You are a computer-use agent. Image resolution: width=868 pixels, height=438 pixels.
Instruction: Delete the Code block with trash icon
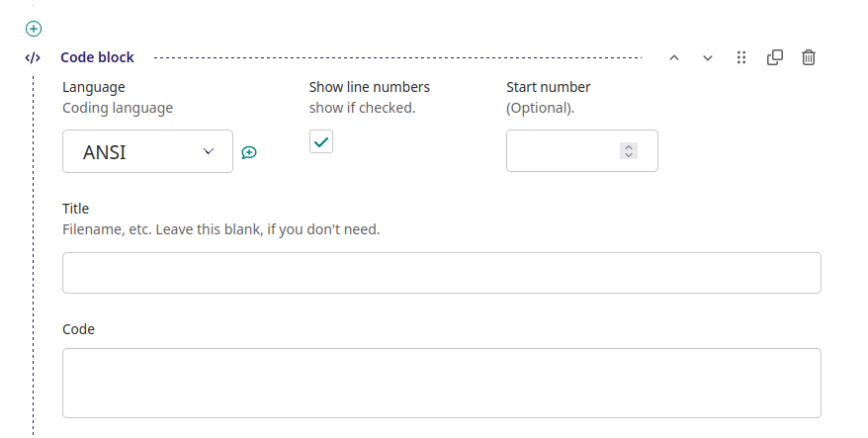tap(809, 57)
